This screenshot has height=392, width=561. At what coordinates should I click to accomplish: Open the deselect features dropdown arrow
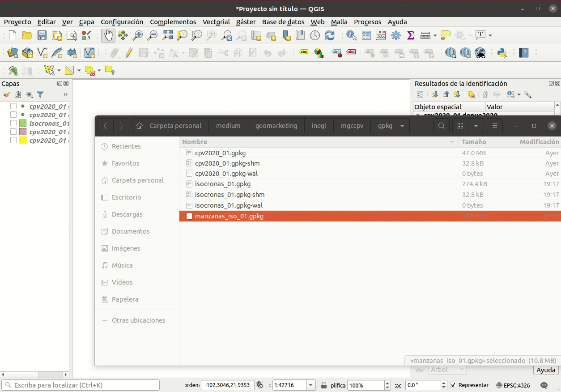pos(99,71)
